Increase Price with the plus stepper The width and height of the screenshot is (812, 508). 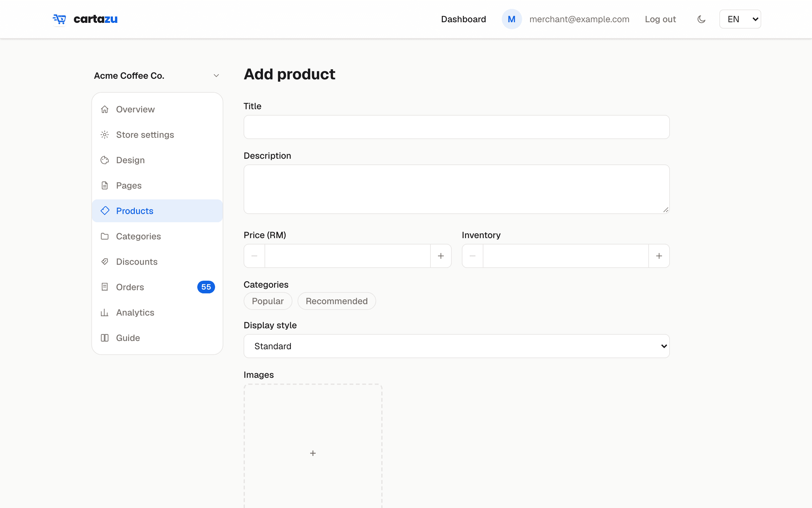click(441, 256)
